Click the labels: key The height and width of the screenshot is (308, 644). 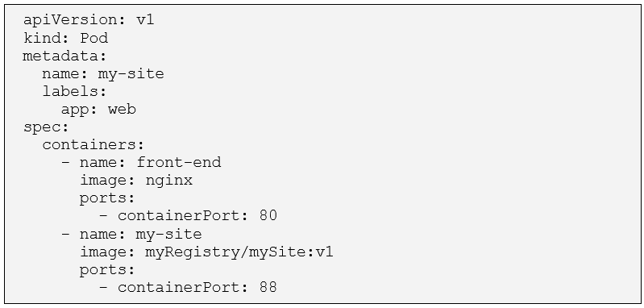[74, 91]
